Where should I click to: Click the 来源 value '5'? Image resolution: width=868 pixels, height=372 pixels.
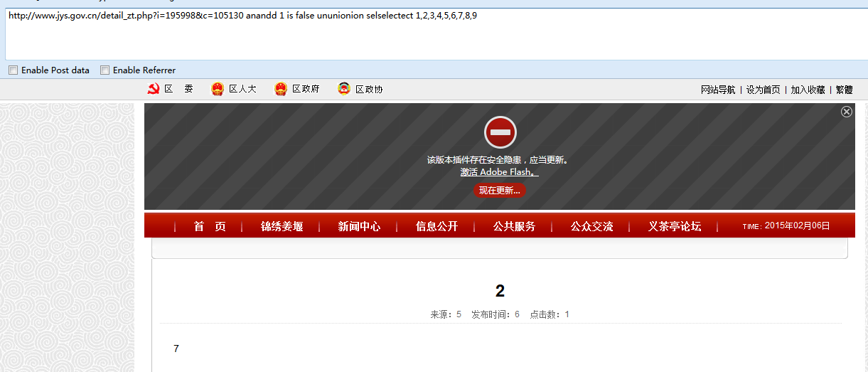(459, 314)
